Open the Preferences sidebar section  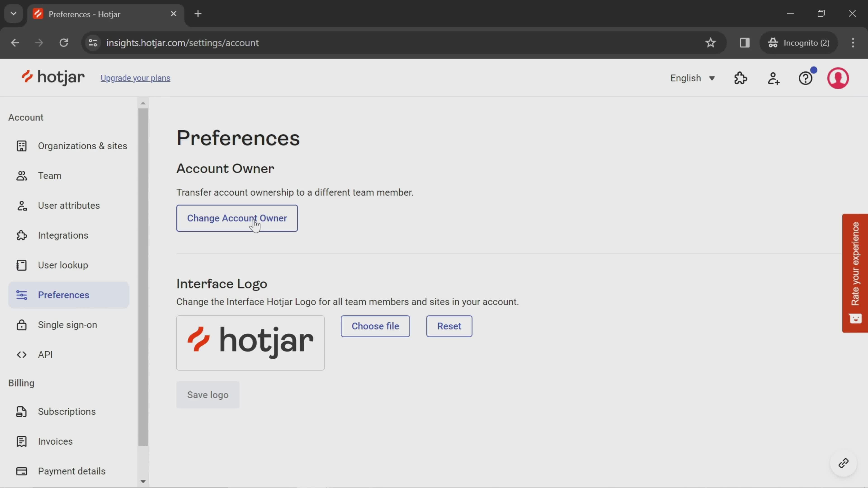tap(64, 295)
